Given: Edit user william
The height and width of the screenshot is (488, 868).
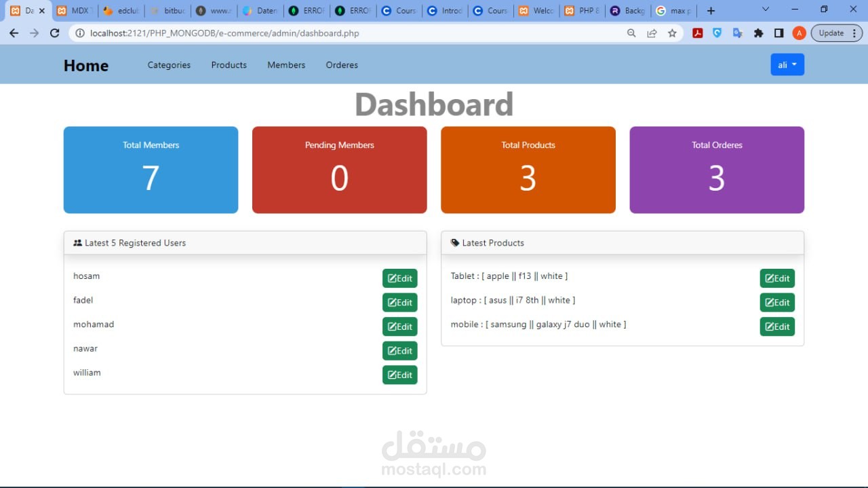Looking at the screenshot, I should (x=399, y=375).
